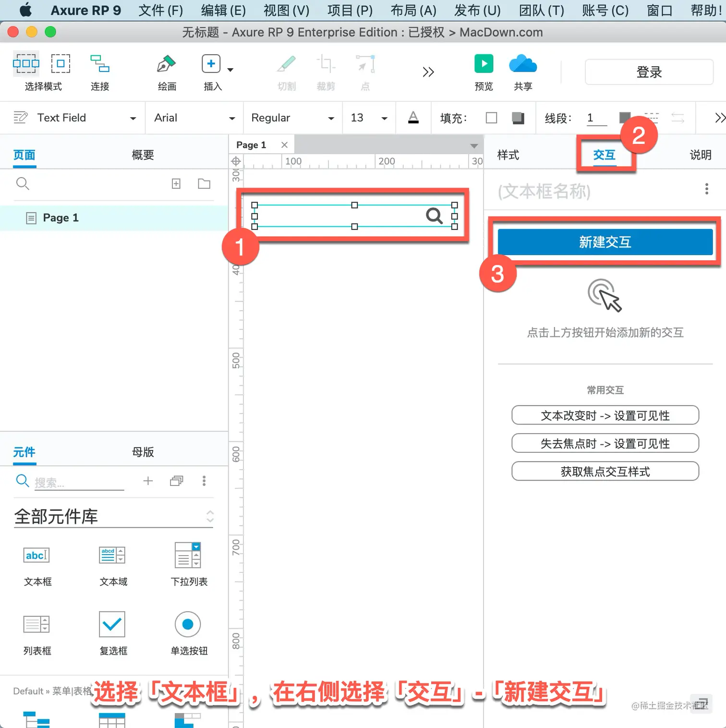Click the ruler origin crosshair icon

(236, 161)
